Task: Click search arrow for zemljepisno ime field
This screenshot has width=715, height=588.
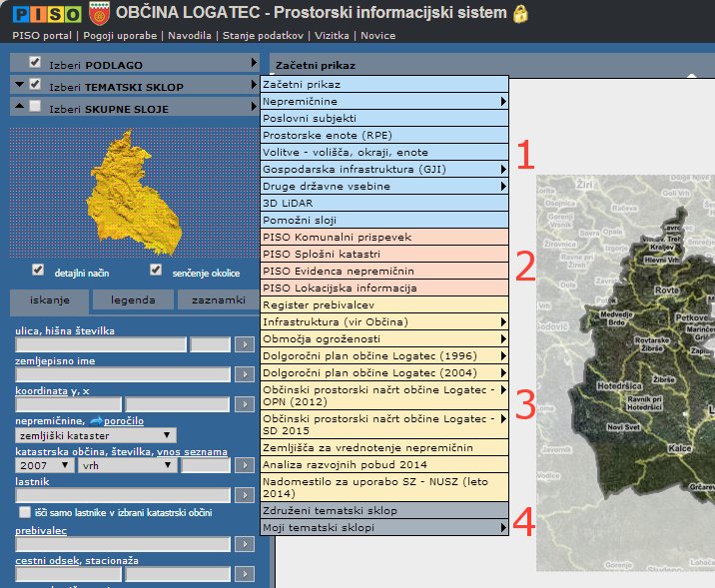Action: click(x=244, y=374)
